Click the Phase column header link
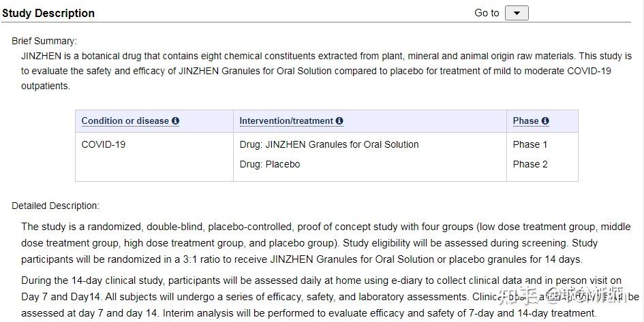The width and height of the screenshot is (644, 322). coord(525,121)
